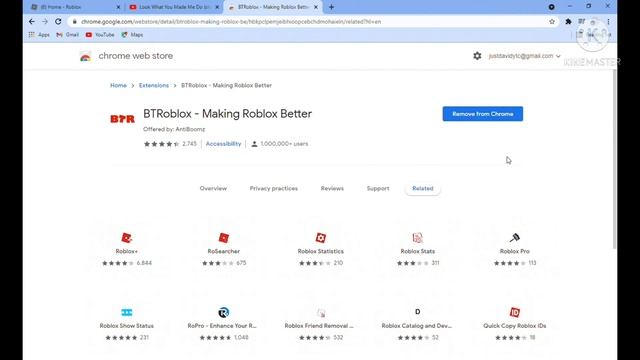
Task: Bookmark this page with the star icon
Action: pos(552,22)
